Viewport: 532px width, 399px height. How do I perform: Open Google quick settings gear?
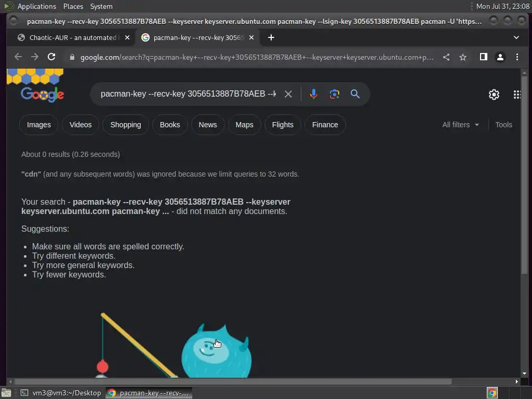pos(494,95)
